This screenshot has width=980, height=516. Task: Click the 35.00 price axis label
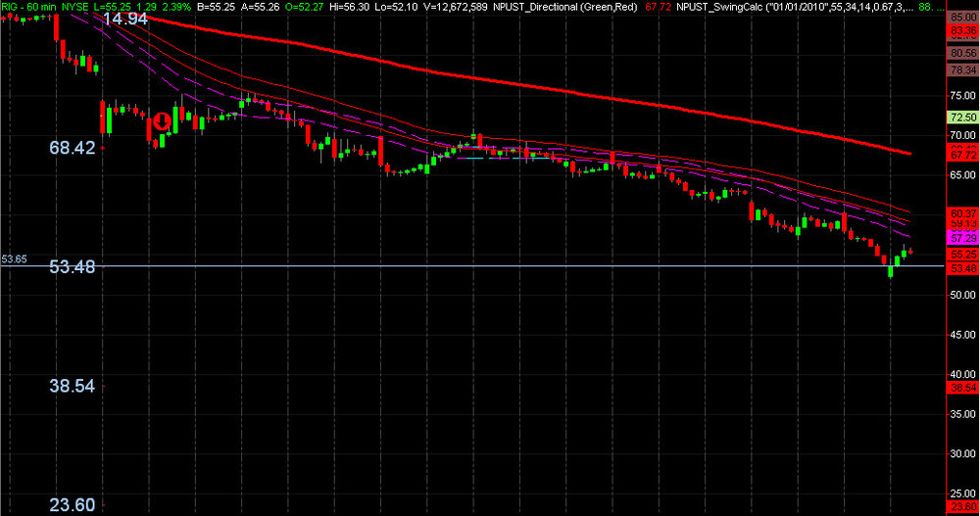(x=963, y=414)
